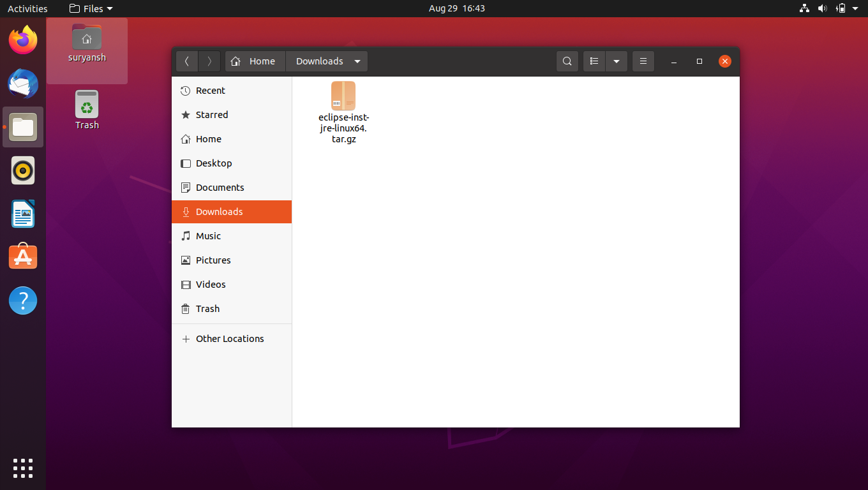Image resolution: width=868 pixels, height=490 pixels.
Task: Launch Rhythmbox music player from the dock
Action: [x=22, y=170]
